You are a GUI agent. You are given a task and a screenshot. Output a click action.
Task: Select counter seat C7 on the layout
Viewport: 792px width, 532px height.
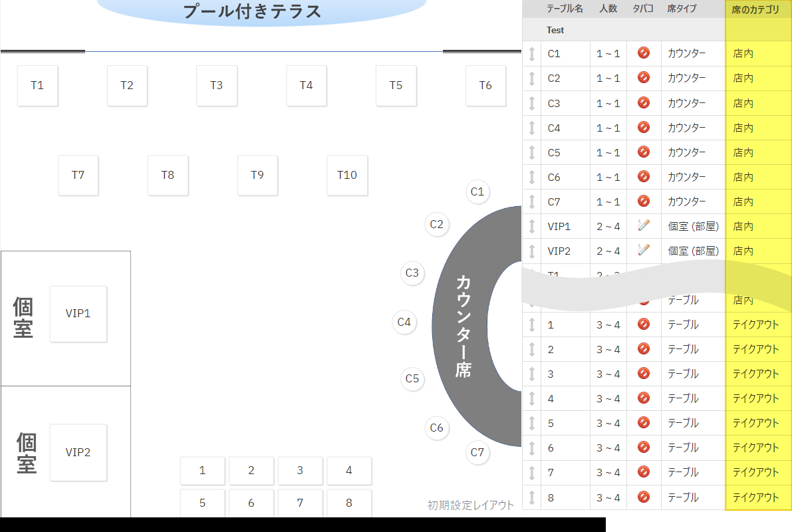[477, 453]
